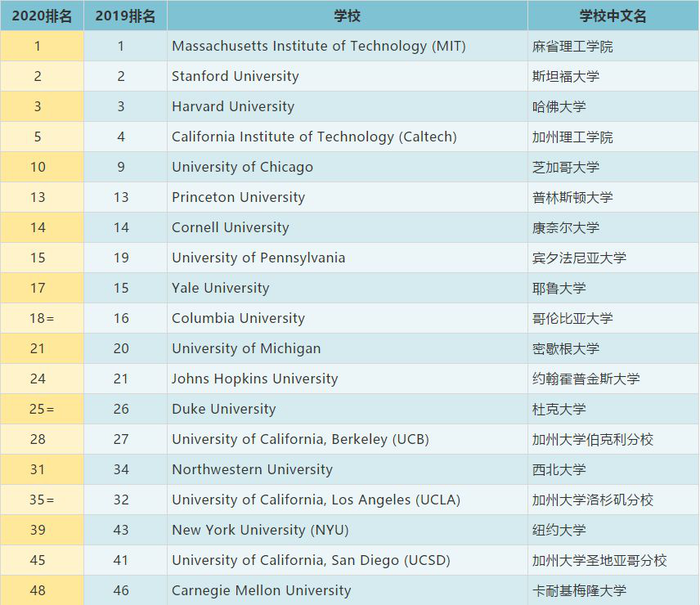The width and height of the screenshot is (700, 605).
Task: Select Cornell University cell
Action: pos(348,227)
